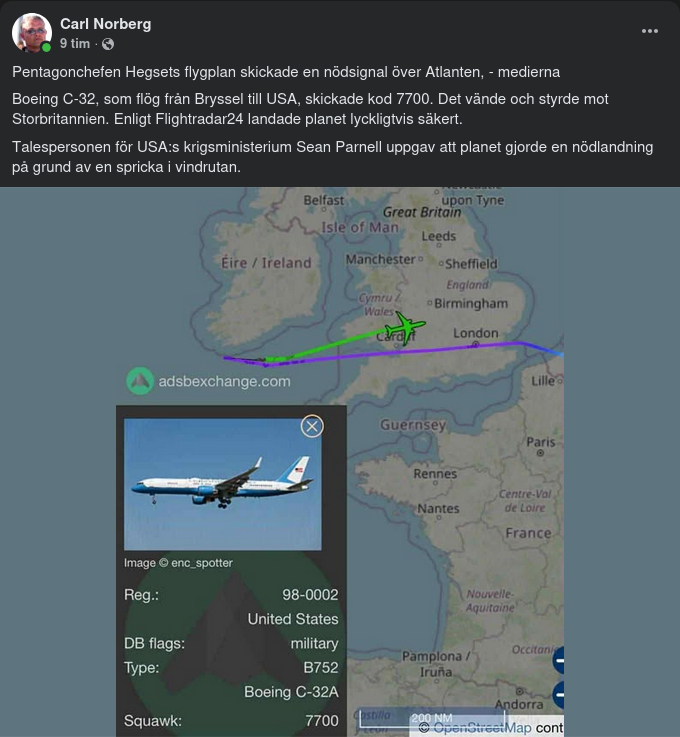Click the Paris label on the map
The width and height of the screenshot is (680, 737).
(x=541, y=442)
